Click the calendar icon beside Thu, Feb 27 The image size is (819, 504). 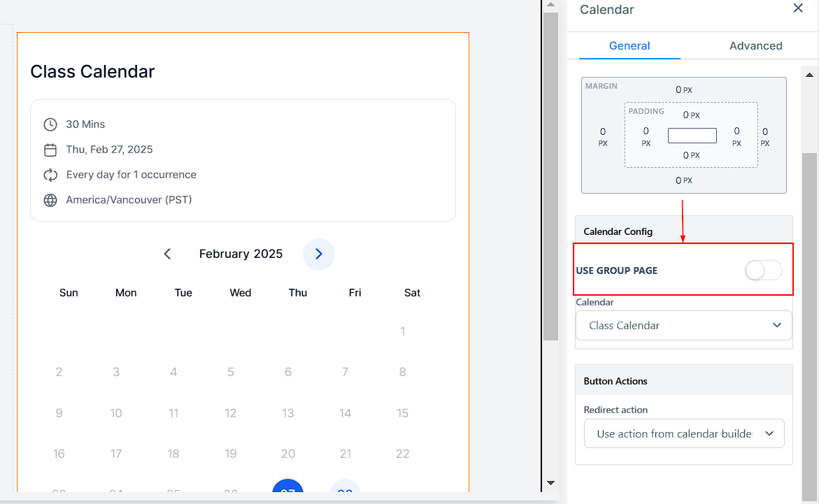pos(50,150)
